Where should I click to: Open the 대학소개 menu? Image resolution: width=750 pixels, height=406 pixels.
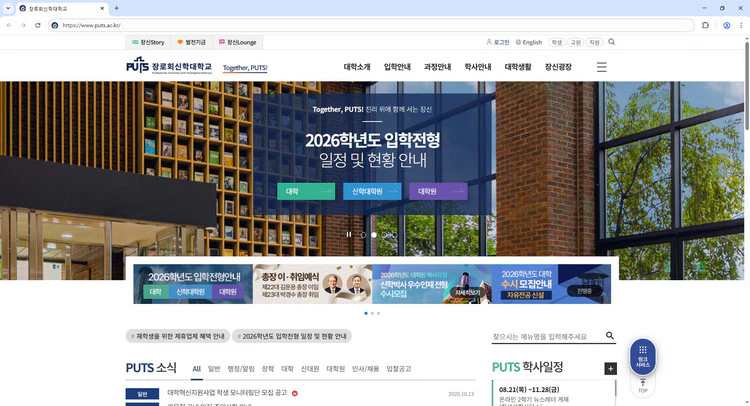coord(357,67)
